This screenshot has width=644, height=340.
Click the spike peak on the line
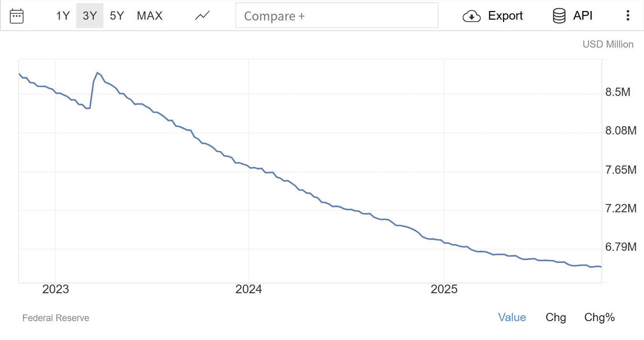click(x=97, y=73)
